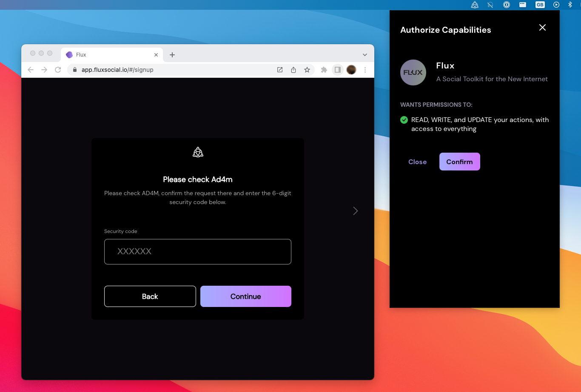
Task: Open a new tab with plus button
Action: [172, 55]
